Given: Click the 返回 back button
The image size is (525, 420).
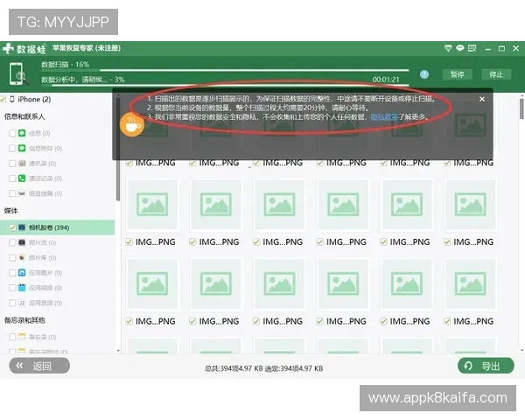Looking at the screenshot, I should [39, 366].
